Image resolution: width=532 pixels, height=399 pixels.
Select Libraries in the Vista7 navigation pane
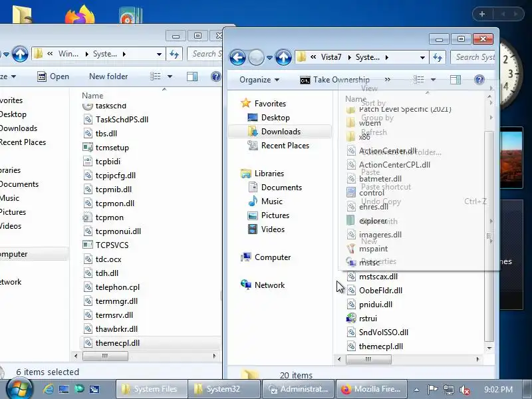point(262,174)
